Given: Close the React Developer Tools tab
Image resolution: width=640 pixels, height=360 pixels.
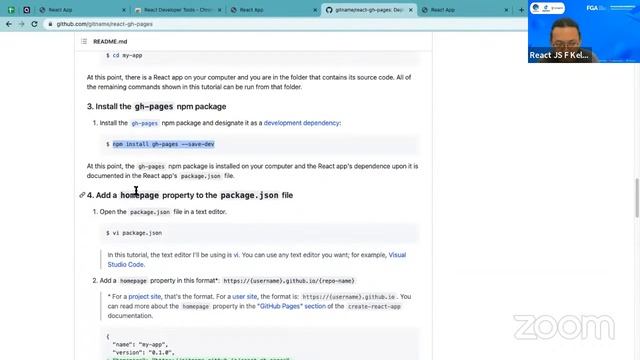Looking at the screenshot, I should click(x=220, y=10).
